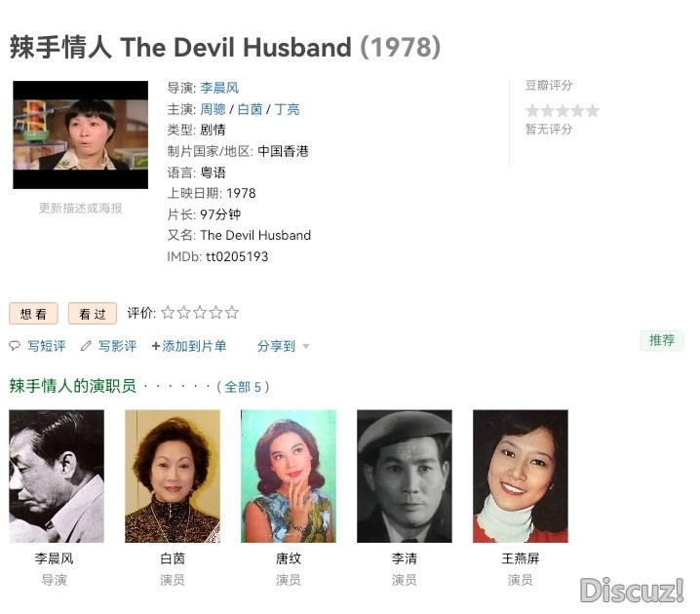Open the movie poster thumbnail
Image resolution: width=700 pixels, height=614 pixels.
(80, 134)
